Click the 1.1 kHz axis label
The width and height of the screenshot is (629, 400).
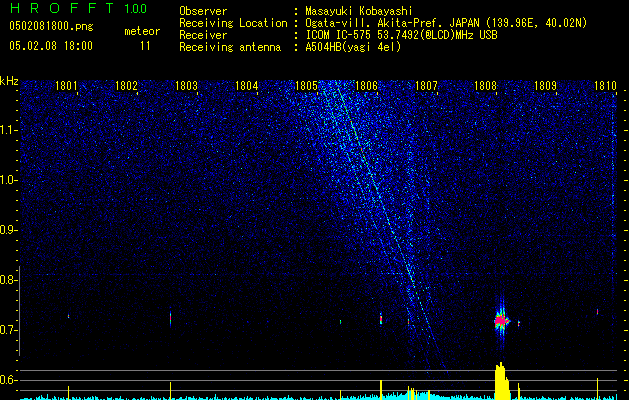click(9, 130)
